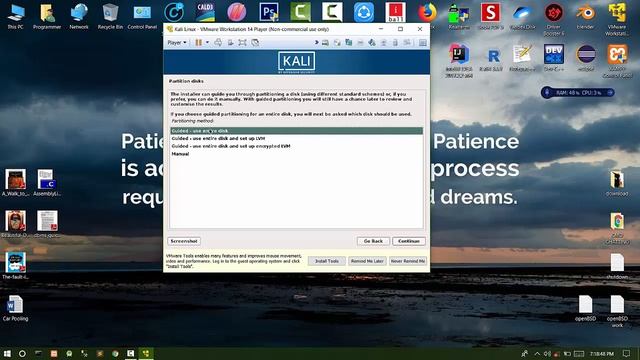Click the message log icon at the toolbar's end
The width and height of the screenshot is (640, 360).
coord(423,42)
